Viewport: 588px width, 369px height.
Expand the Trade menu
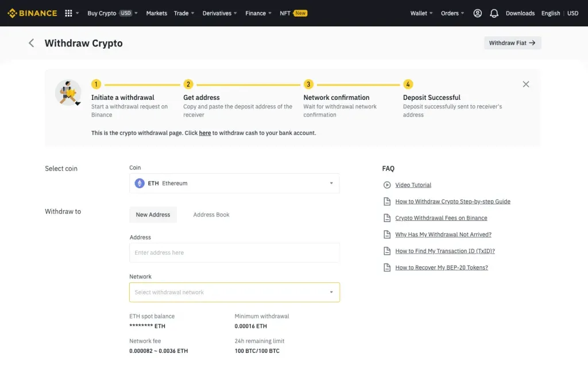click(184, 13)
